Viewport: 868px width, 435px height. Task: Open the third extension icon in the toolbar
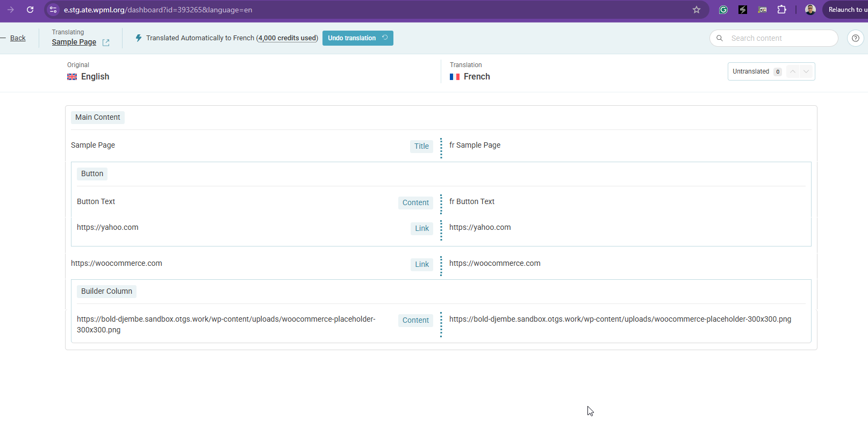(x=762, y=10)
